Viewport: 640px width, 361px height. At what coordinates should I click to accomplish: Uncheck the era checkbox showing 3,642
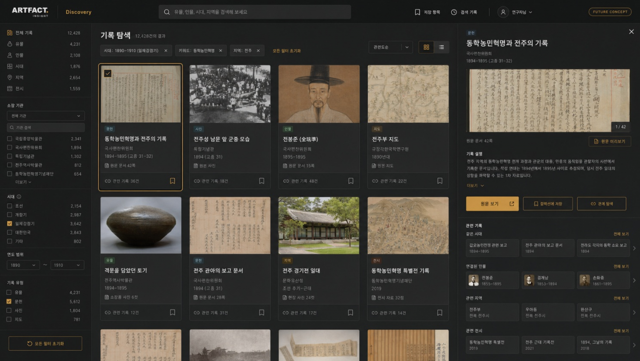(x=9, y=224)
